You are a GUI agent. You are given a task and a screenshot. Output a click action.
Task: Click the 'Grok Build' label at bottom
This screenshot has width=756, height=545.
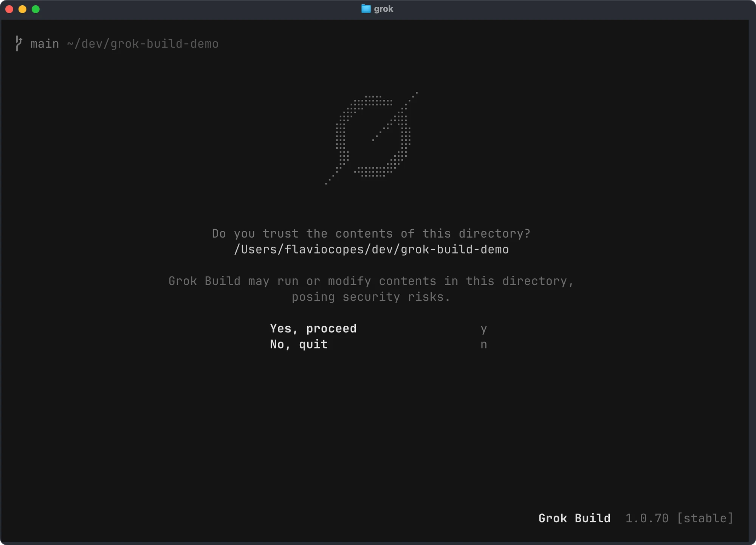574,518
